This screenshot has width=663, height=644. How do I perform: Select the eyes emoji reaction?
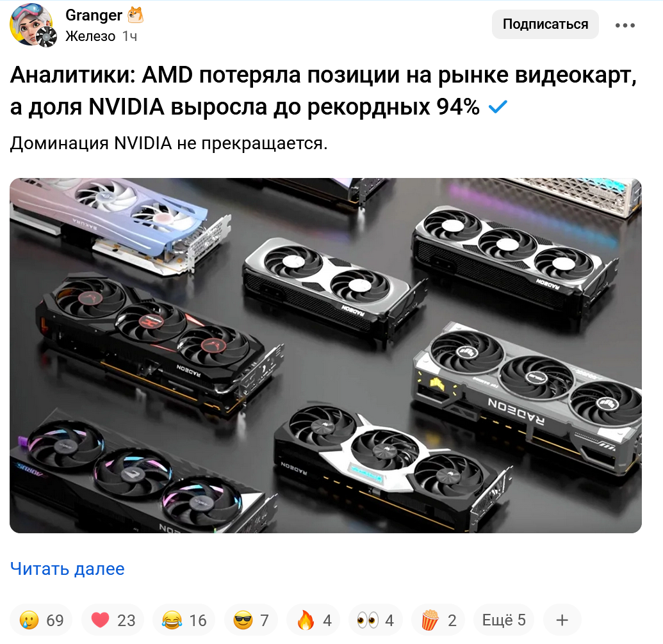375,620
